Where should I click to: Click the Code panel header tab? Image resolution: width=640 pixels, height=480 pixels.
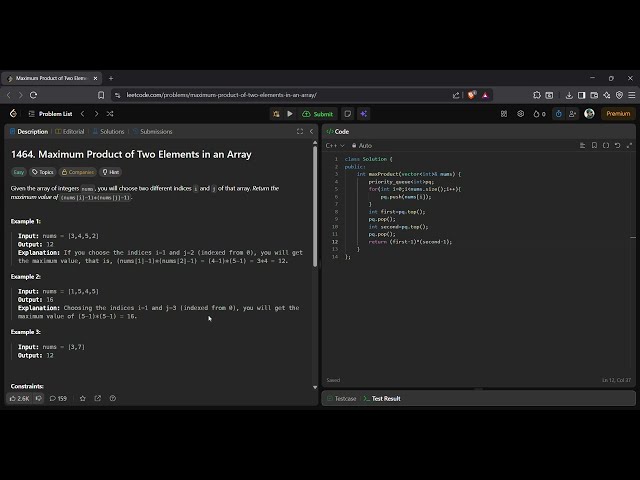coord(338,131)
